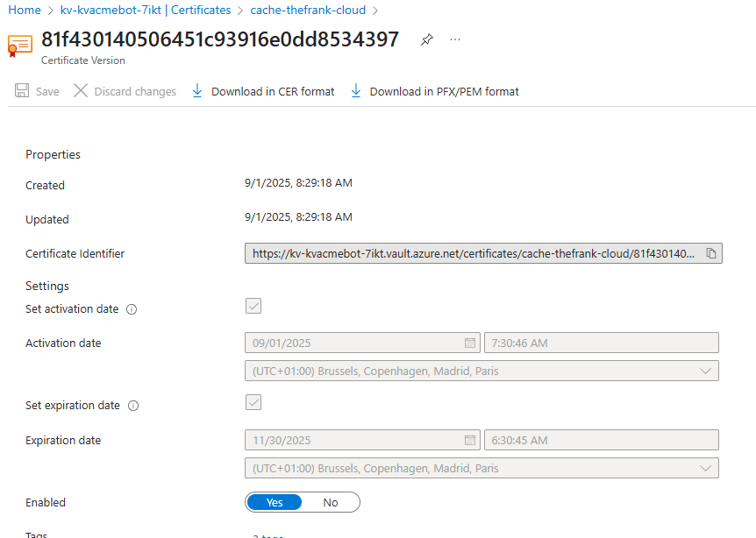Click the Activation time field 7:30:46 AM
Screen dimensions: 756x538
(x=601, y=343)
